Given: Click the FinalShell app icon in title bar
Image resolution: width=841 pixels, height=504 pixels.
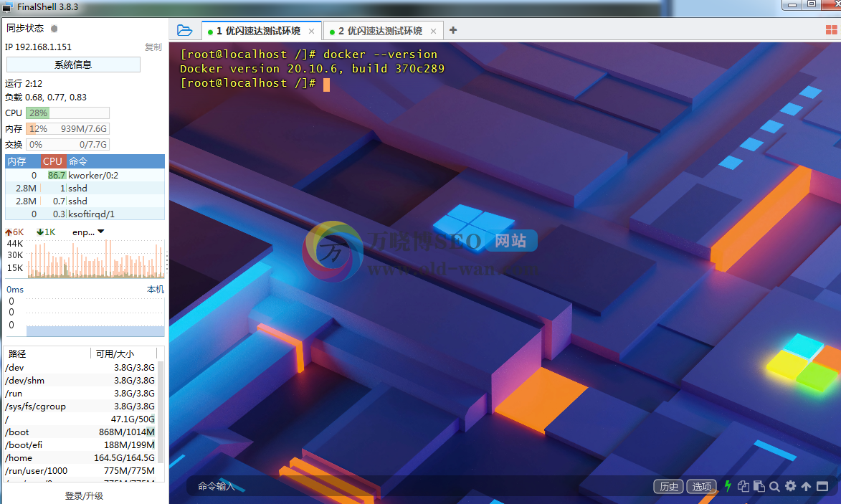Looking at the screenshot, I should point(7,7).
